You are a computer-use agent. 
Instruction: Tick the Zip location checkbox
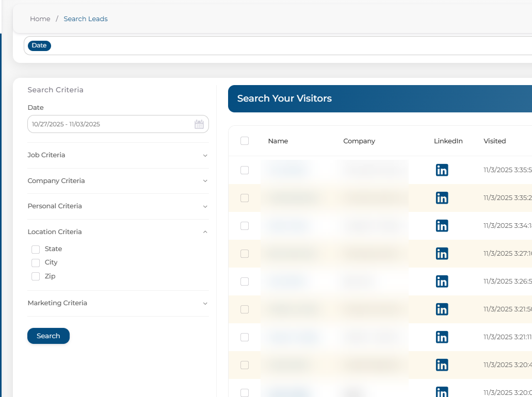pos(36,276)
